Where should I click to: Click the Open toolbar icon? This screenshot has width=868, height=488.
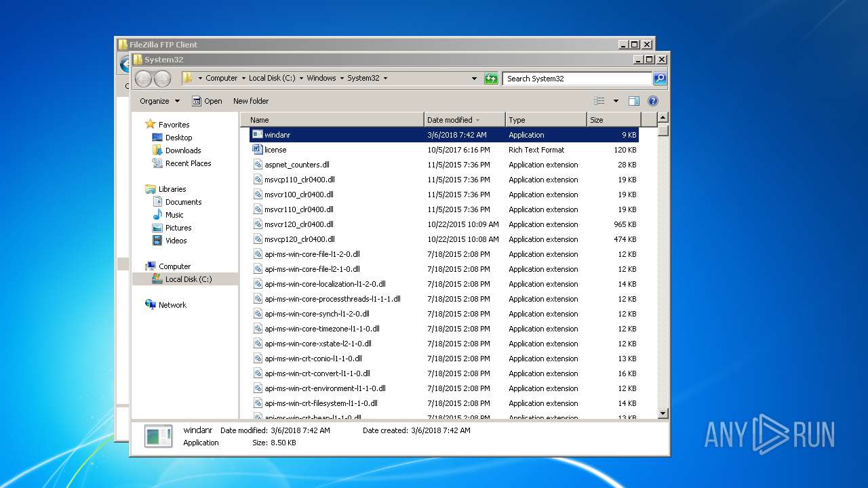[197, 101]
